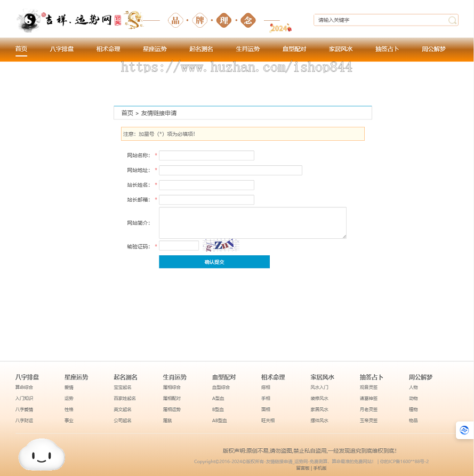Open 八字排盘 in the top navigation bar
The width and height of the screenshot is (474, 476).
coord(62,49)
